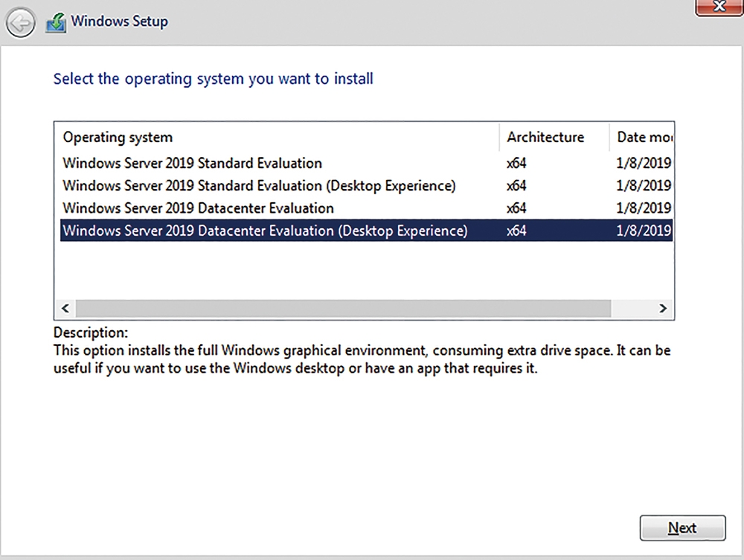Go back using the round arrow button
The image size is (744, 560).
tap(20, 23)
